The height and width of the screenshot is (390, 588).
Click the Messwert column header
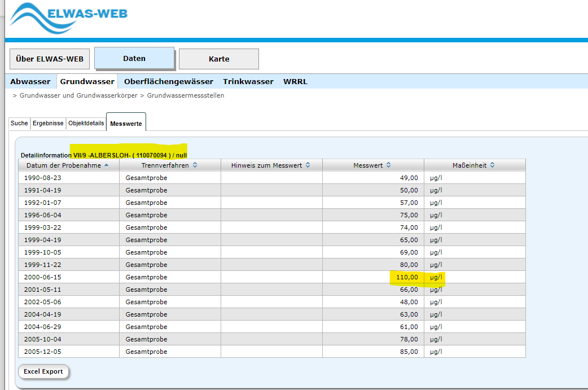(x=373, y=165)
